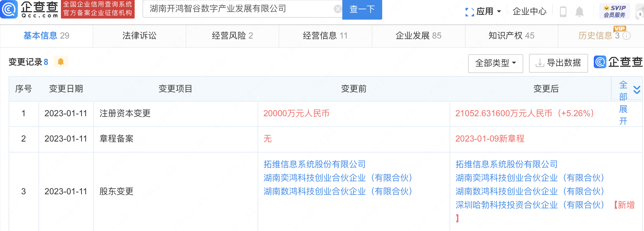Screen dimensions: 644x231
Task: Open the 经营风险 tab
Action: point(232,36)
